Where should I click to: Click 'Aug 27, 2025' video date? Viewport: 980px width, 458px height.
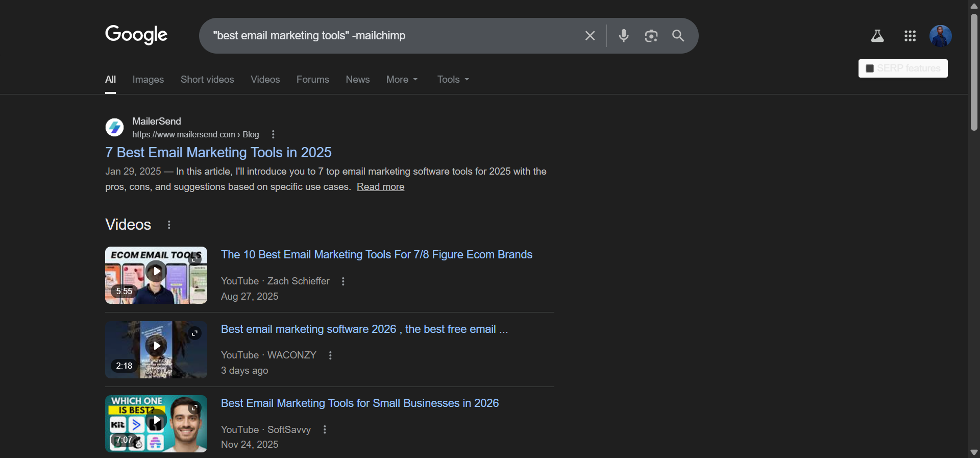(x=250, y=297)
